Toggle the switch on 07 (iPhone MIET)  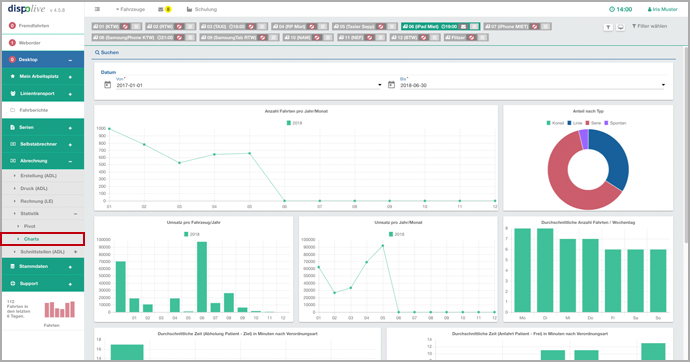coord(545,26)
